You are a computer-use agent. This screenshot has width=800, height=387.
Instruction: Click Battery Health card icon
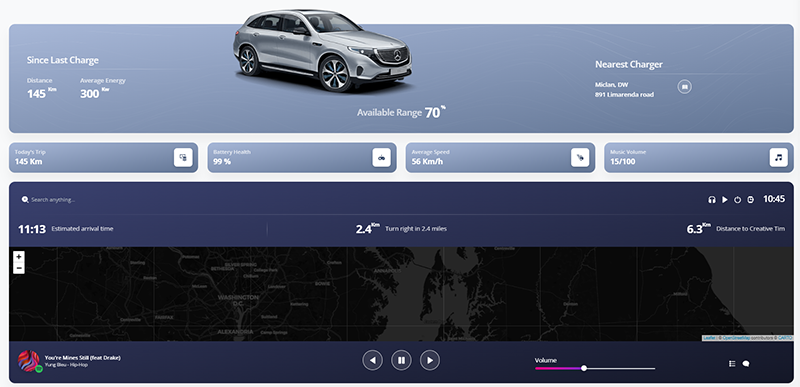click(x=381, y=158)
